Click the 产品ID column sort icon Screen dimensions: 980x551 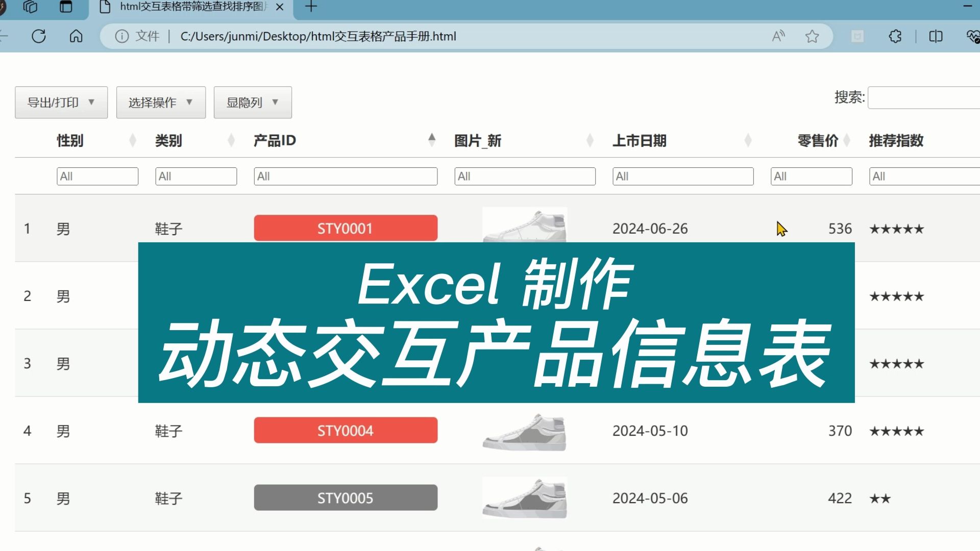point(431,140)
